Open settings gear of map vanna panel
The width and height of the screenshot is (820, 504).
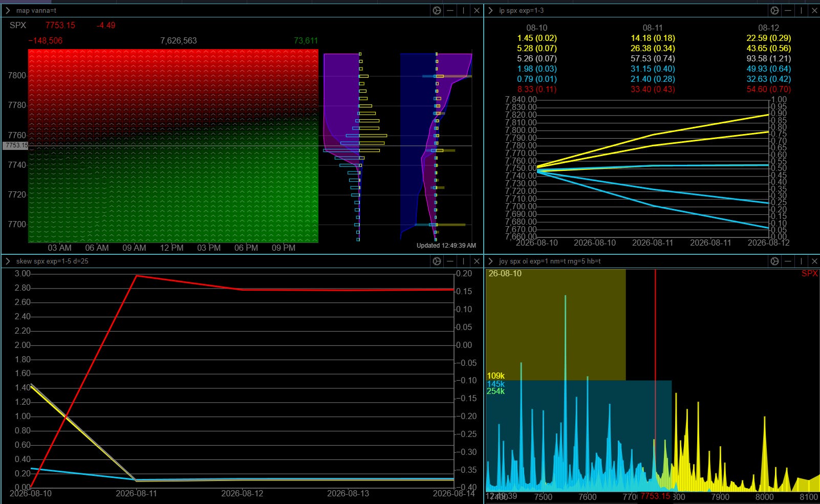pos(437,10)
